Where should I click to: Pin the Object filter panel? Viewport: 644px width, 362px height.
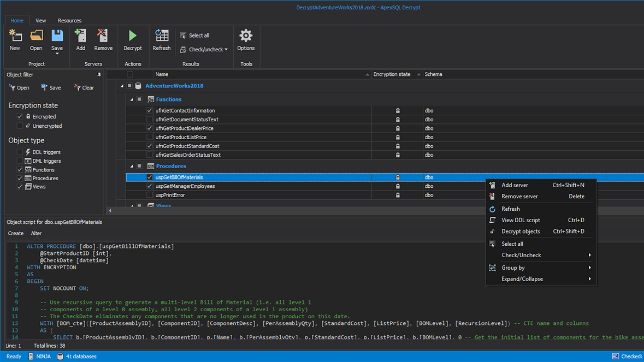(x=99, y=75)
